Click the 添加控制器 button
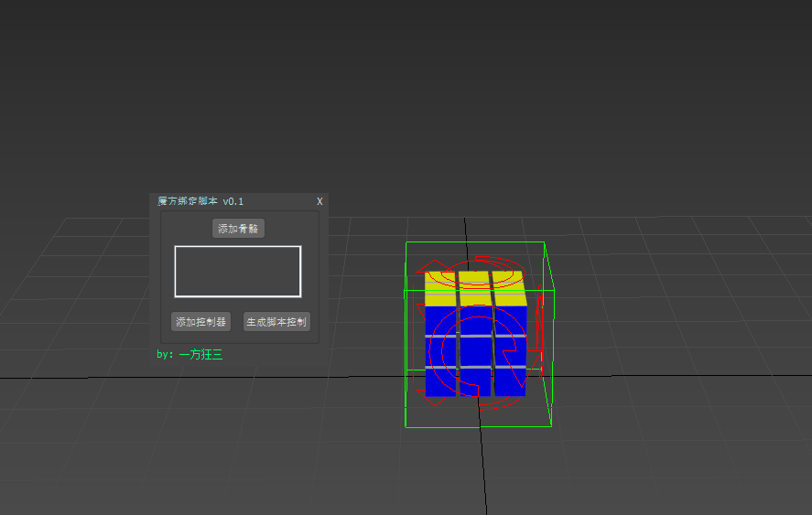 (200, 321)
